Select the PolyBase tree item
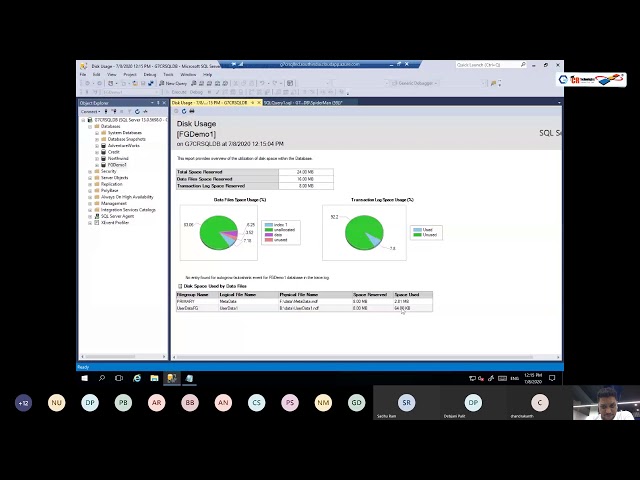 [x=109, y=191]
